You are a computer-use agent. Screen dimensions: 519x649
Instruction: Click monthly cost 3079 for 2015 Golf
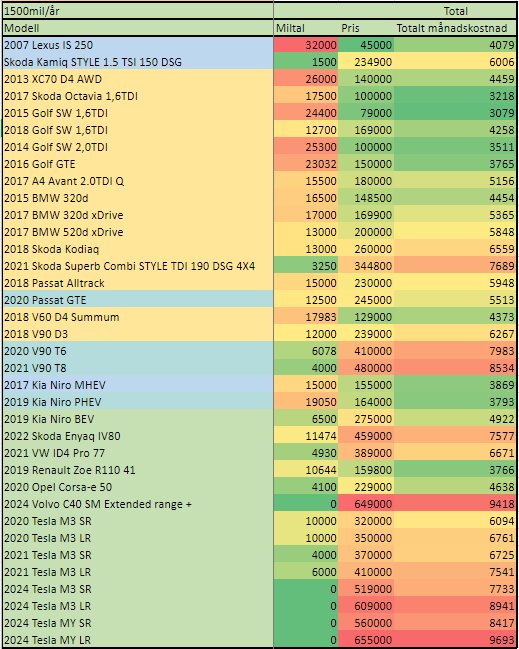455,113
